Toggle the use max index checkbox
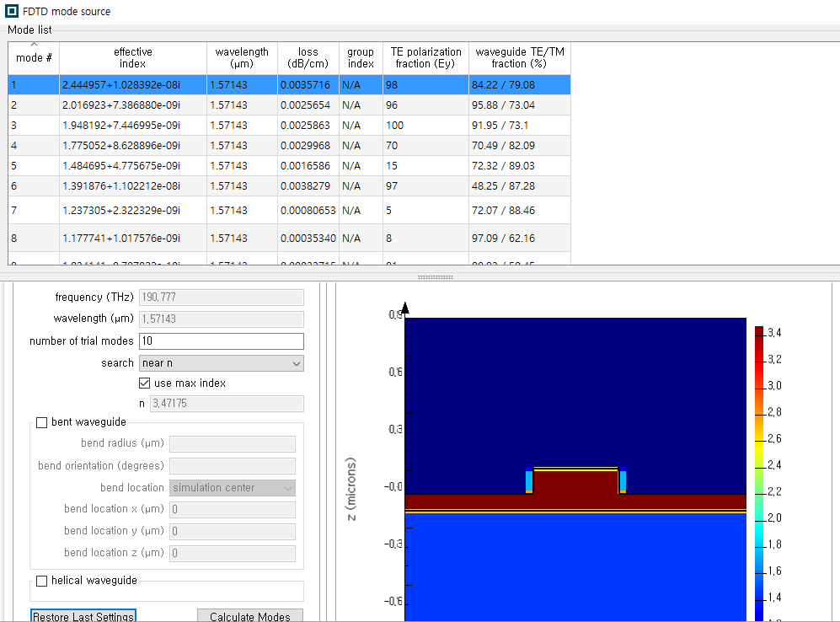 (x=144, y=383)
